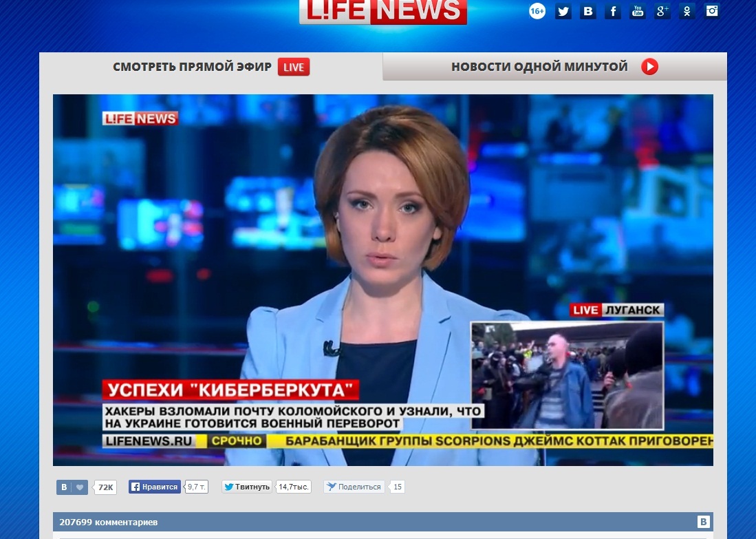Click the VK like button with heart
This screenshot has height=539, width=756.
coord(72,487)
